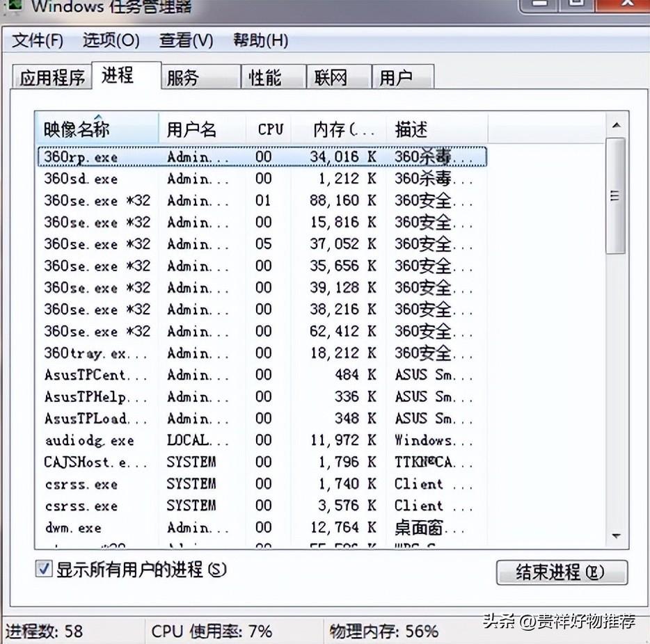This screenshot has height=644, width=650.
Task: Select the 360rp.exe process row
Action: [262, 156]
